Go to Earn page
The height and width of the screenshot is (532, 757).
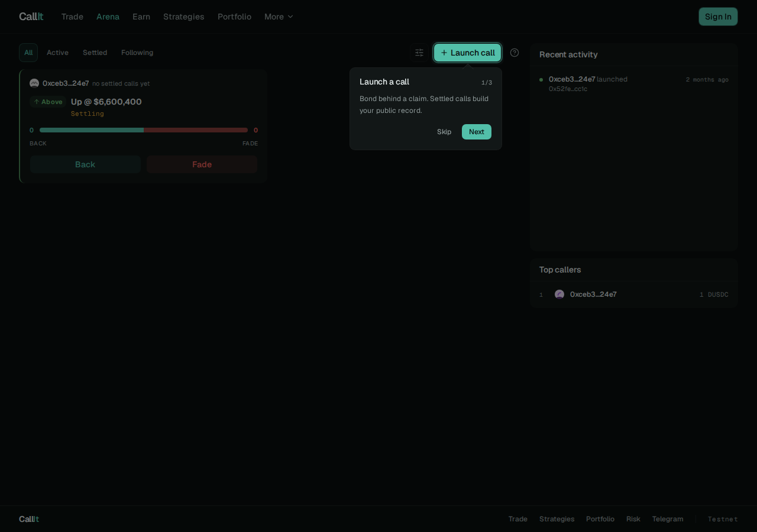pyautogui.click(x=141, y=17)
